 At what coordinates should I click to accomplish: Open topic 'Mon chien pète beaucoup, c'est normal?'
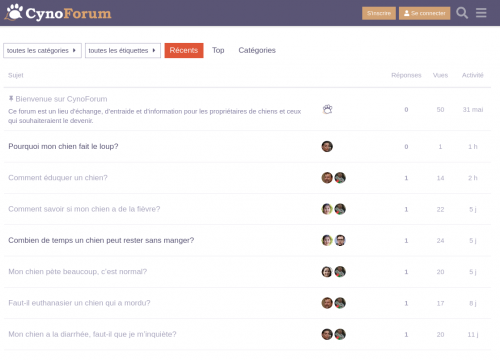(x=78, y=272)
